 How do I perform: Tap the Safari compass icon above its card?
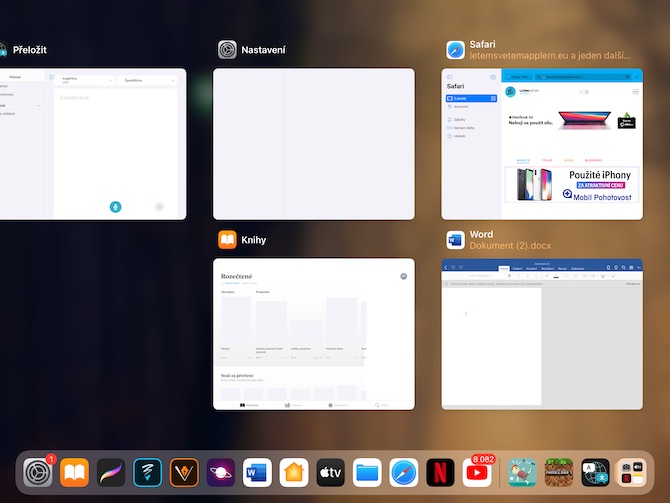[x=455, y=50]
